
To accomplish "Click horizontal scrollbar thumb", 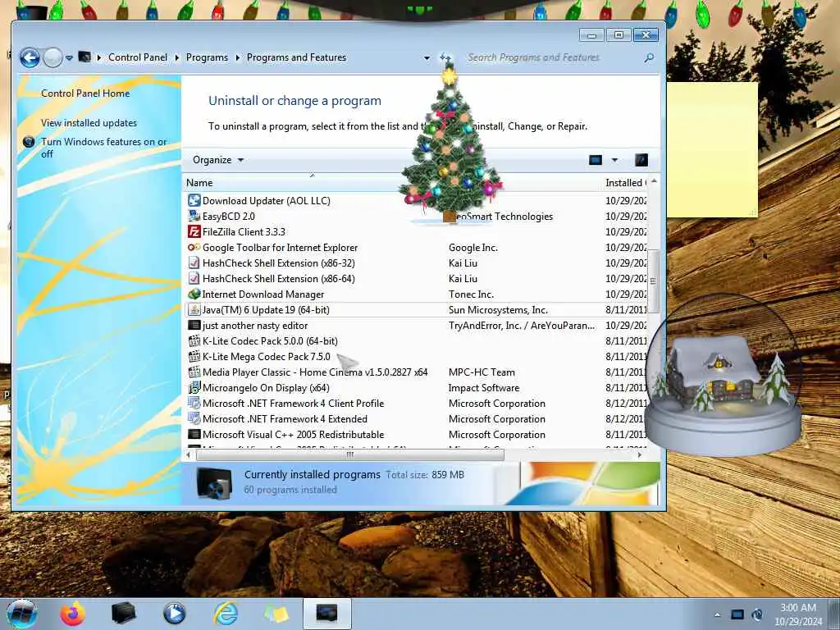I will [349, 454].
